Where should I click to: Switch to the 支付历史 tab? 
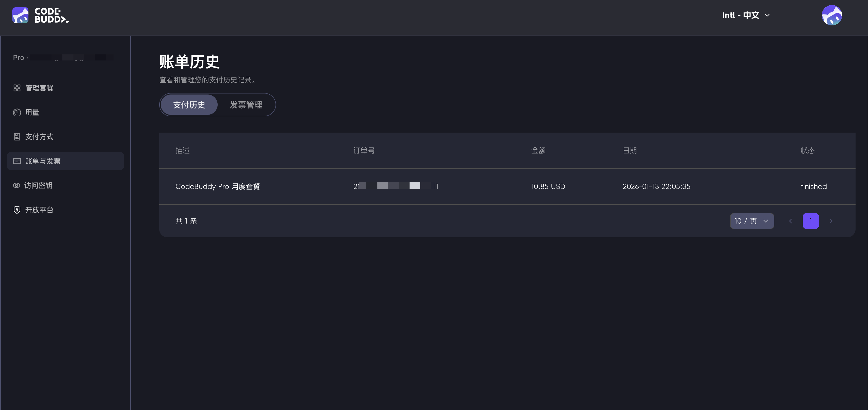pos(189,105)
